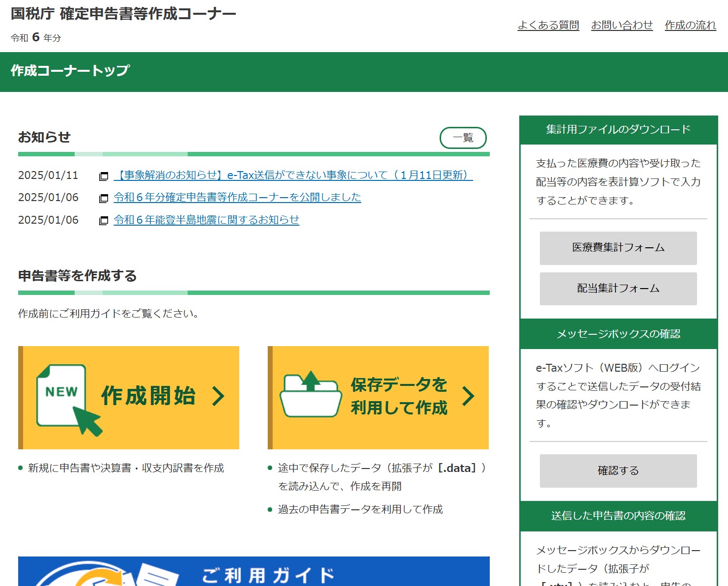
Task: Click new-window icon beside 能登半島地震 notice
Action: coord(104,221)
